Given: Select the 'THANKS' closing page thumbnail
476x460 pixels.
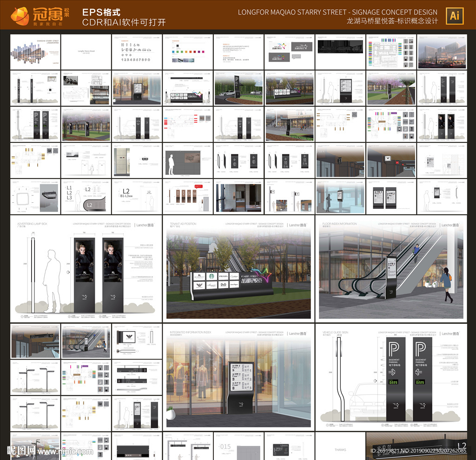Looking at the screenshot, I should click(x=340, y=446).
